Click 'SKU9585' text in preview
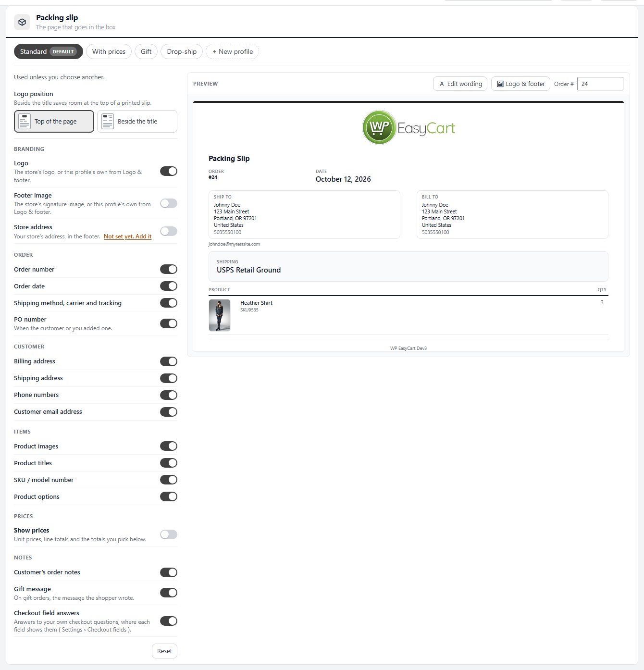This screenshot has height=670, width=644. [249, 310]
